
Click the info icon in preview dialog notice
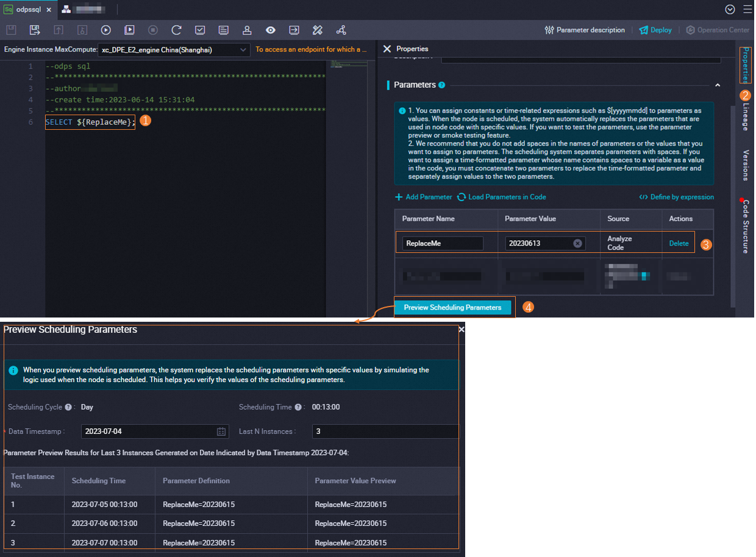click(13, 370)
